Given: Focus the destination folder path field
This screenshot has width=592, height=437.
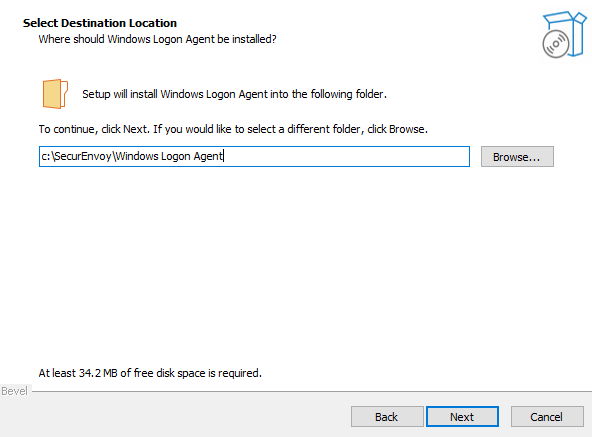Looking at the screenshot, I should pos(254,156).
